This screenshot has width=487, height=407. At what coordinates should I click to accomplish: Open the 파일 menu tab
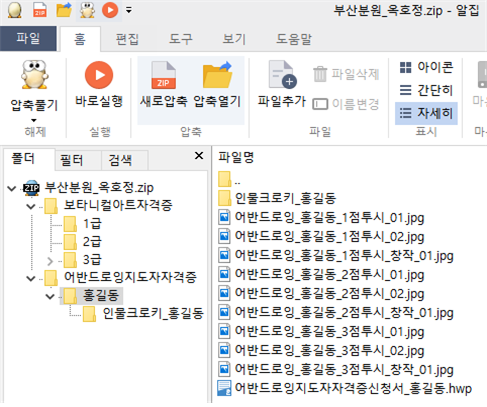(28, 38)
